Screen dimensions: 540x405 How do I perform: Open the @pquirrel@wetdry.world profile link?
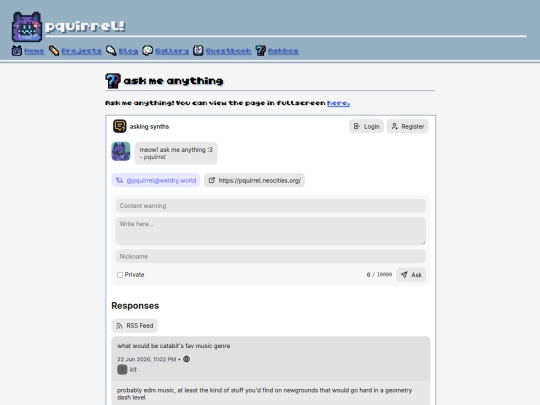pyautogui.click(x=156, y=180)
